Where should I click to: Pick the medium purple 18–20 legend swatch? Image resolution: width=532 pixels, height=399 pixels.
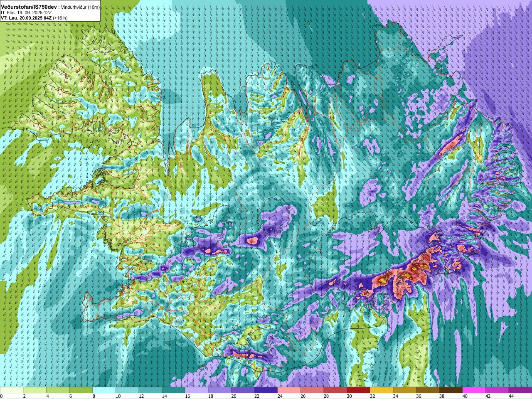pyautogui.click(x=219, y=390)
